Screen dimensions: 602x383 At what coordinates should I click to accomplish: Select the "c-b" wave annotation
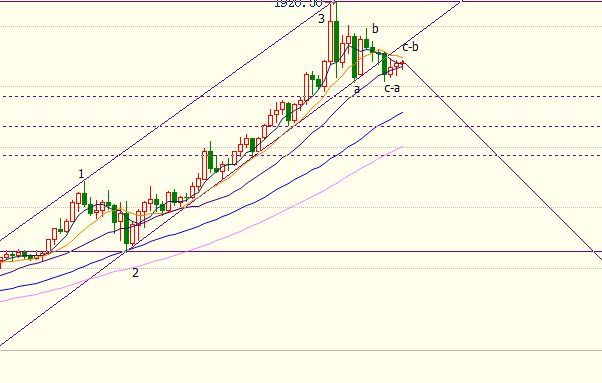point(410,47)
